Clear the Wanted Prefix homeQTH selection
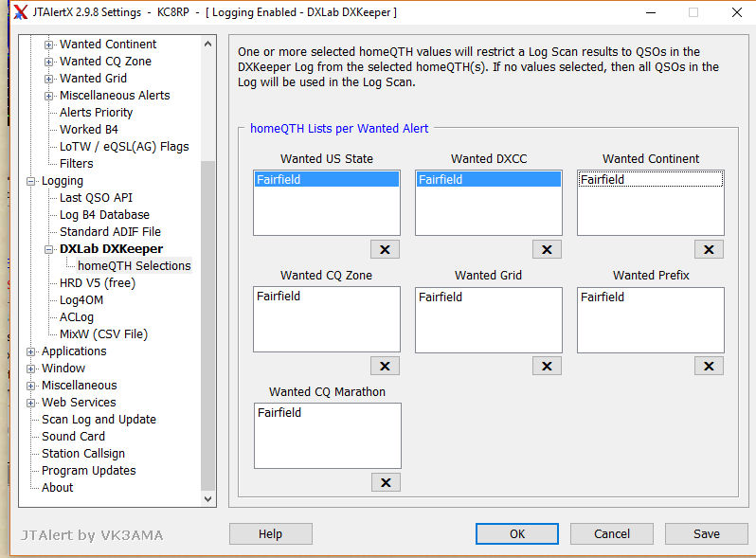 click(709, 366)
